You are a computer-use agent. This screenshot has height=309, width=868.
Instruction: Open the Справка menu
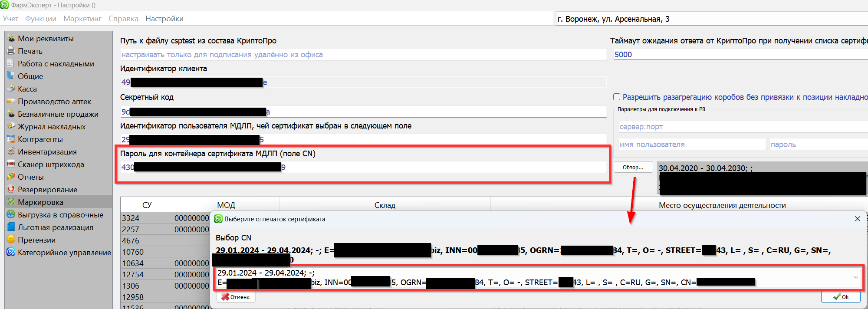click(x=123, y=19)
